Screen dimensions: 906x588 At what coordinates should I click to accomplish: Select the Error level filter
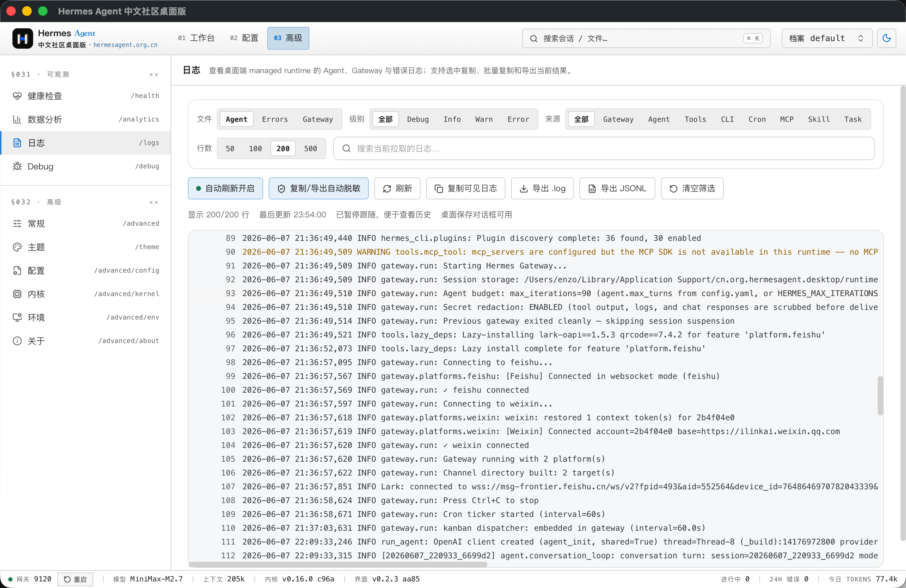[x=518, y=119]
